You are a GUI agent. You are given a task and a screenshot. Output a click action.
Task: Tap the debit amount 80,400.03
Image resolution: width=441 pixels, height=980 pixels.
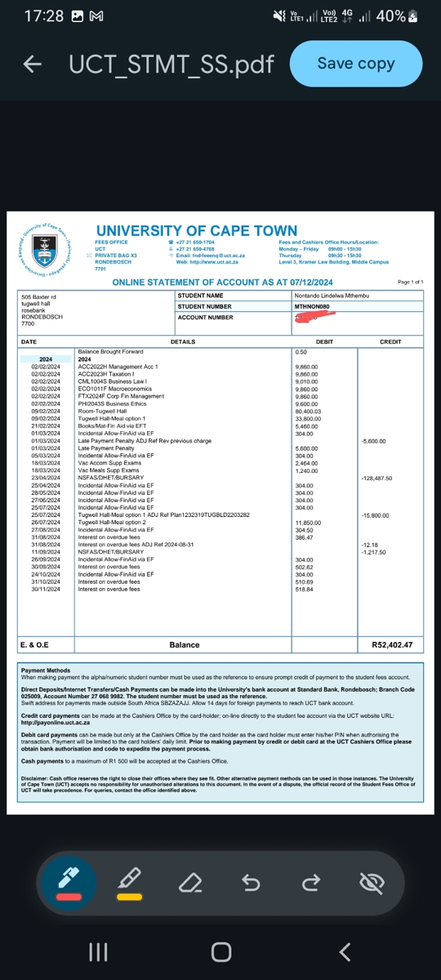coord(310,411)
